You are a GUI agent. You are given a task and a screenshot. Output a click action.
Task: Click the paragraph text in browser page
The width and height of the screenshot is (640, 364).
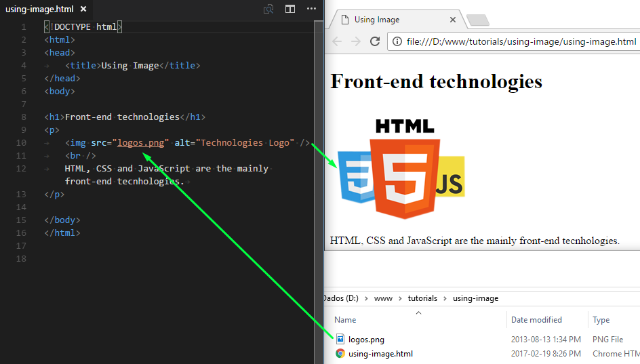click(475, 241)
